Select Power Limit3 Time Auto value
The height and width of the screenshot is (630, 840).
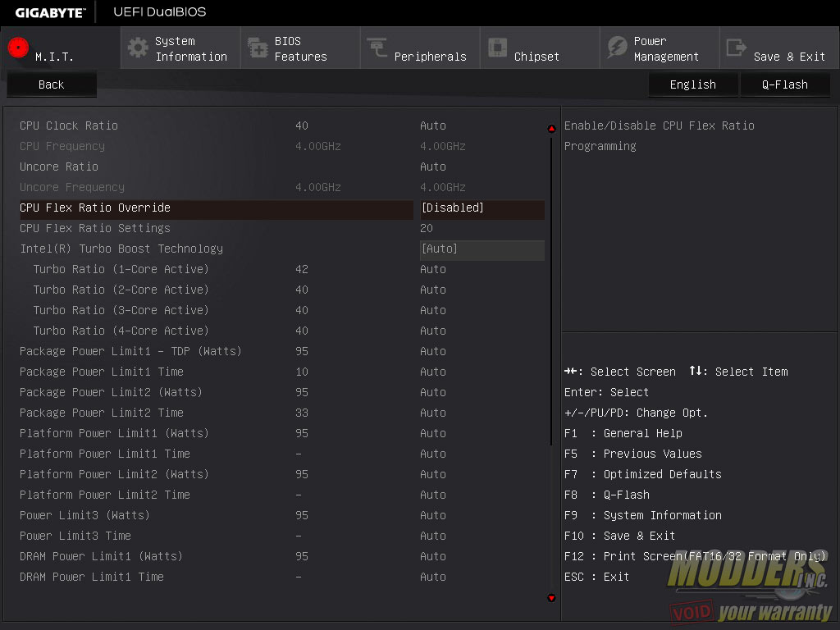click(433, 536)
